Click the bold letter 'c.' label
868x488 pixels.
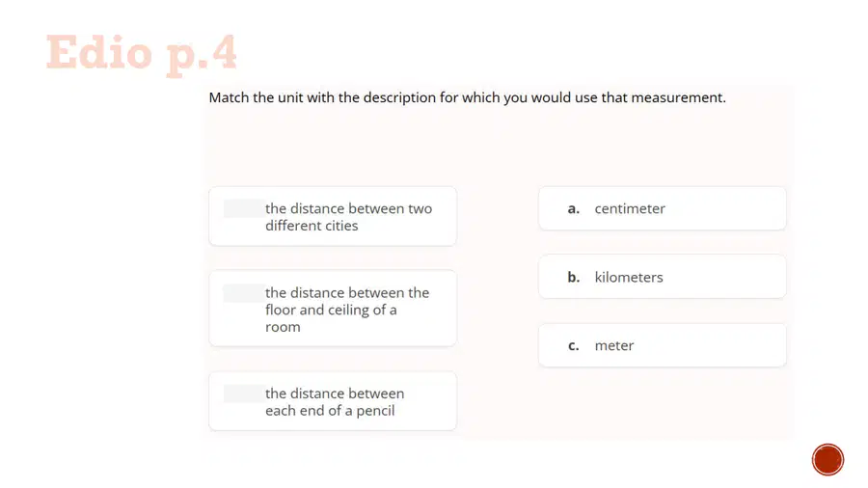coord(574,346)
